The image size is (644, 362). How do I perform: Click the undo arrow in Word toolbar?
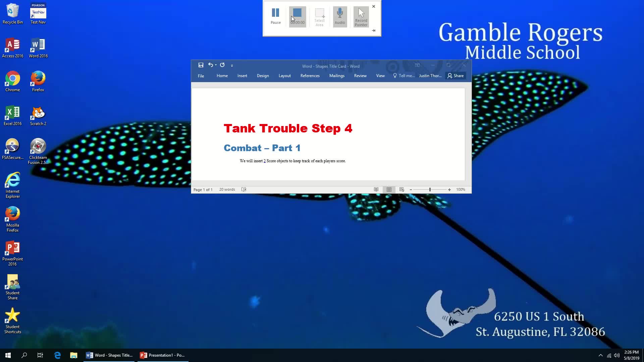(x=210, y=65)
